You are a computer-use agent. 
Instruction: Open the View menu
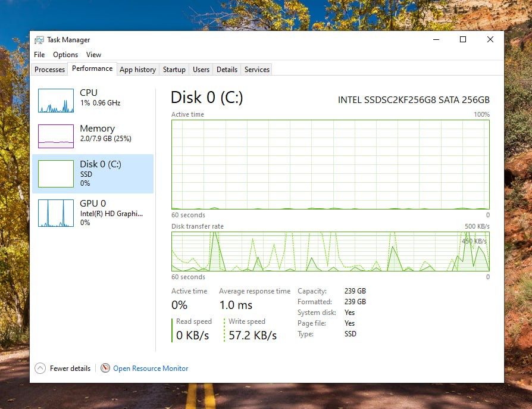[x=93, y=55]
